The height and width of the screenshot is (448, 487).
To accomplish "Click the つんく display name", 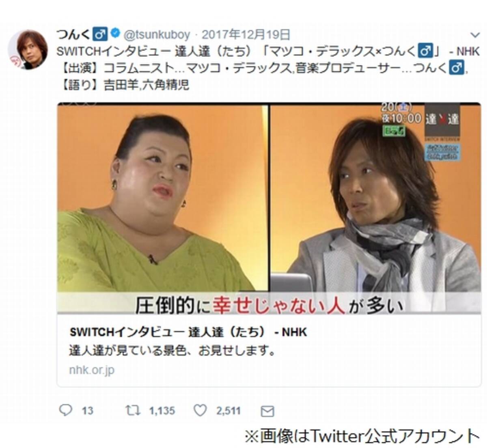I will [x=73, y=34].
